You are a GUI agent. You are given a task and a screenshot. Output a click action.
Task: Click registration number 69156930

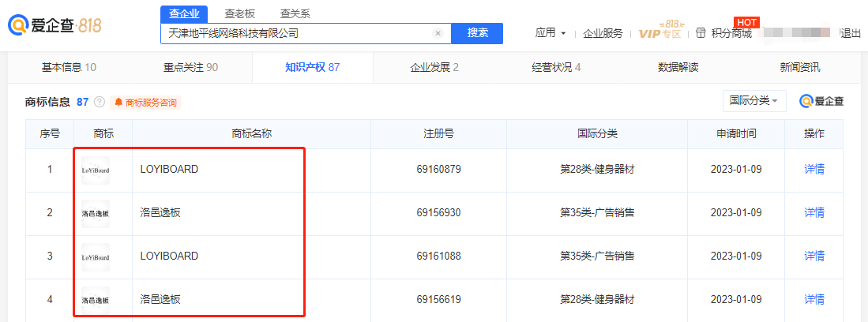coord(438,212)
